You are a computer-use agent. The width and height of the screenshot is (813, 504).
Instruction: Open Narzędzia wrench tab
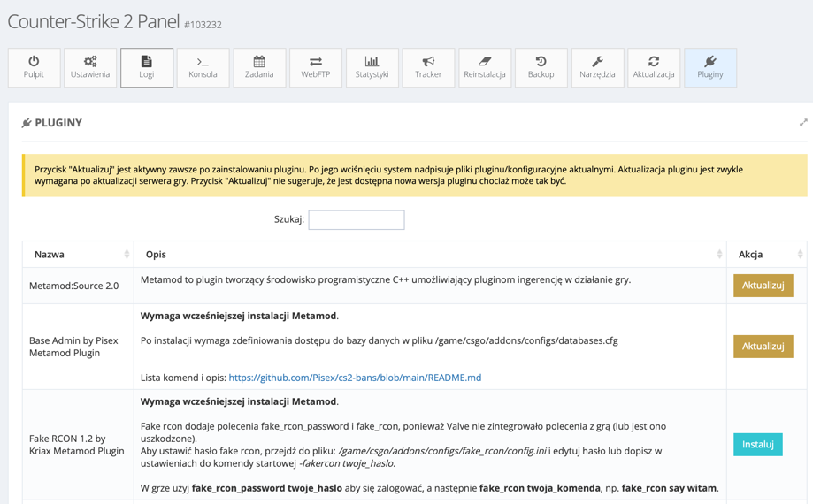click(597, 68)
